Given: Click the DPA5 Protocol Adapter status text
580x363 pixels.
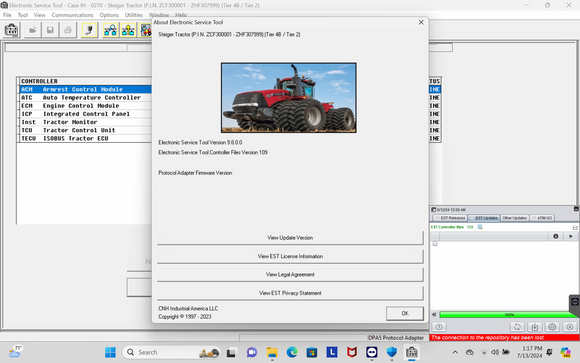Looking at the screenshot, I should (396, 337).
